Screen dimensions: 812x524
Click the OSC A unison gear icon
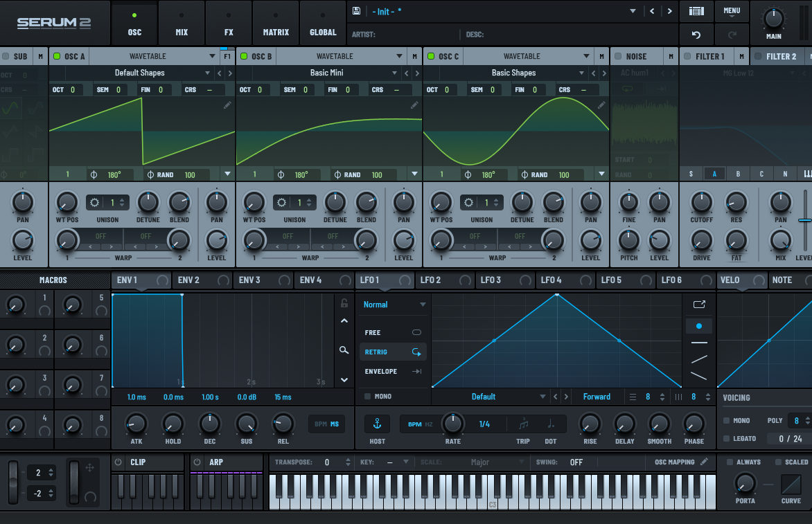[x=94, y=203]
